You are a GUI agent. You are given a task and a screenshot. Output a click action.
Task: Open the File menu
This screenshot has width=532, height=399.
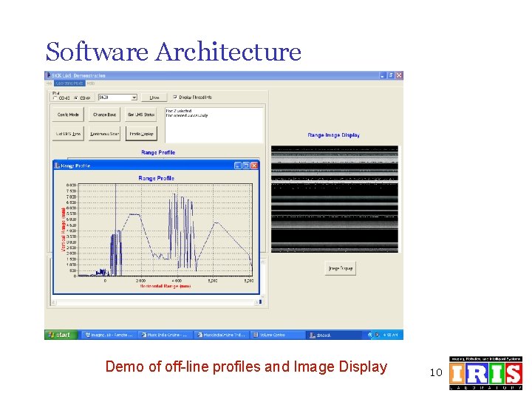click(49, 83)
